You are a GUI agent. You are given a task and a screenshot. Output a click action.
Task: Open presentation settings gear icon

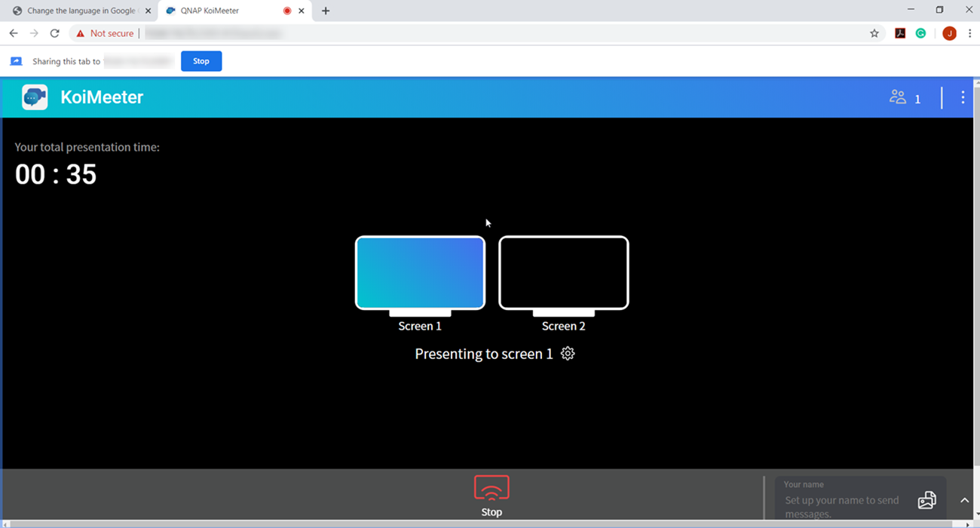pyautogui.click(x=568, y=354)
